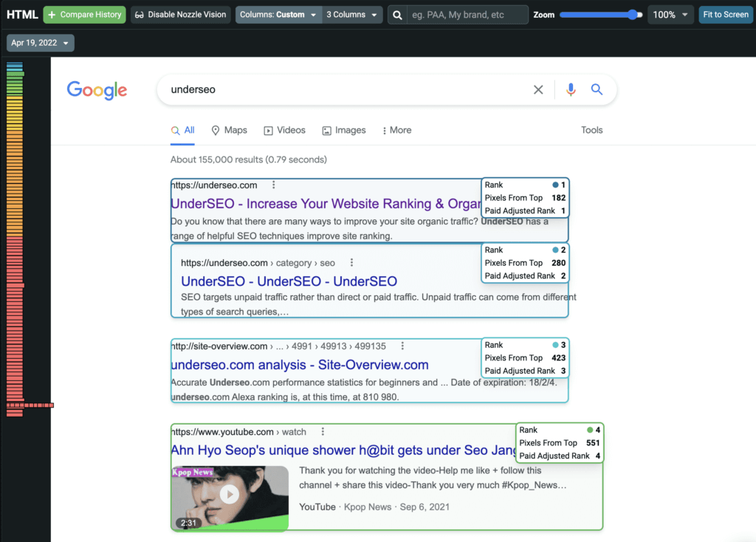This screenshot has height=542, width=756.
Task: Open options dots beside https://underseo.com
Action: 273,185
